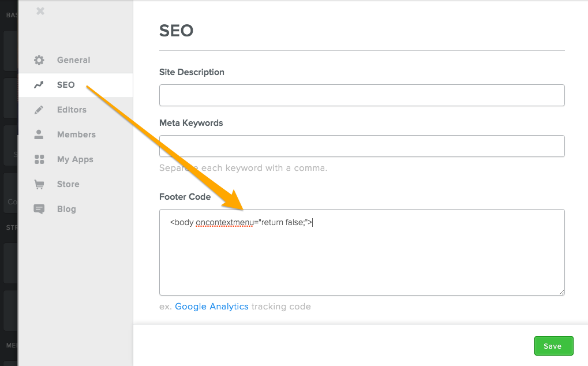Focus the Site Description field
Screen dimensions: 588x366
[361, 95]
